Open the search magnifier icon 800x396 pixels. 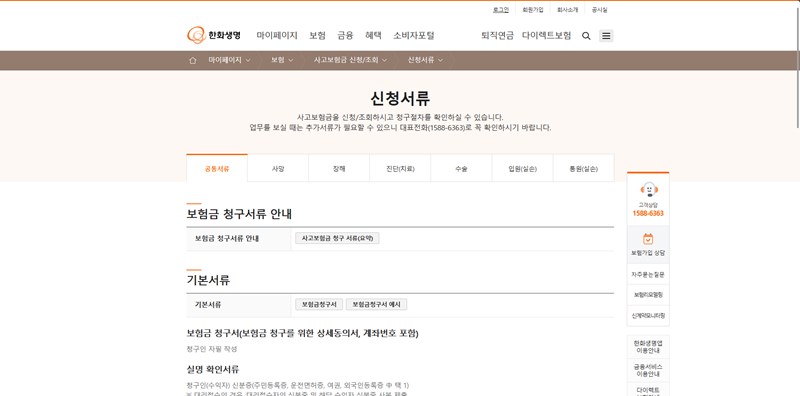pos(586,36)
